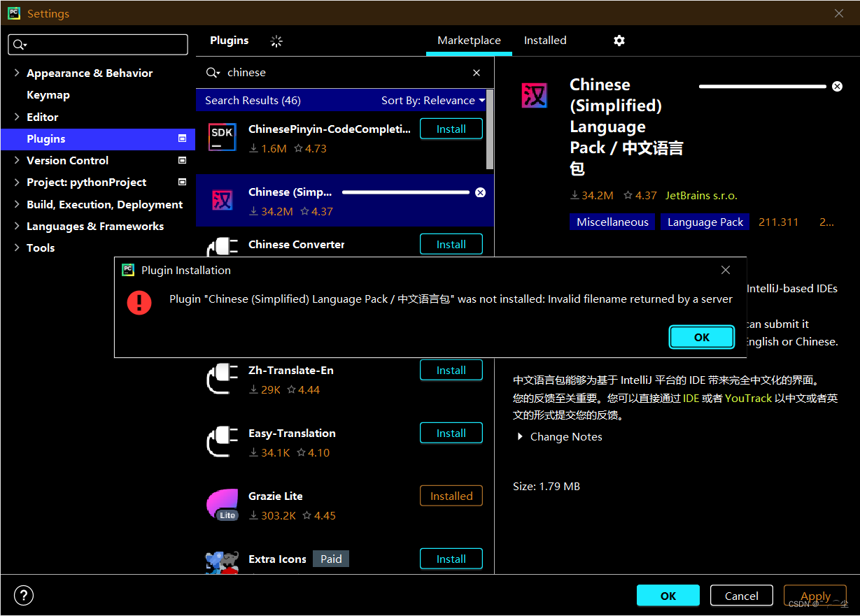
Task: Expand Languages & Frameworks node
Action: click(x=17, y=226)
